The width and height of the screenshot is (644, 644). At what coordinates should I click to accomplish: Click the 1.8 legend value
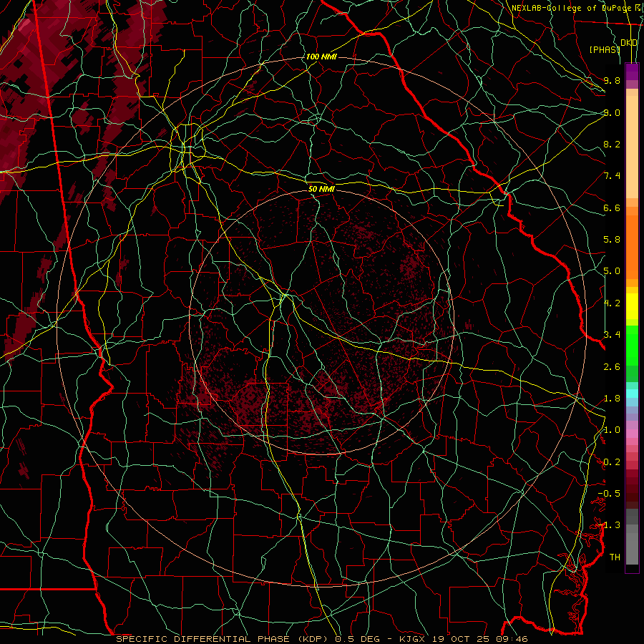click(x=612, y=399)
